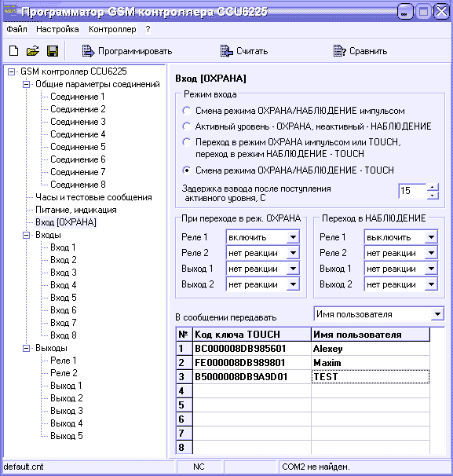Select 'Активный уровень - ОХРАНА' radio option
453x476 pixels.
[187, 126]
